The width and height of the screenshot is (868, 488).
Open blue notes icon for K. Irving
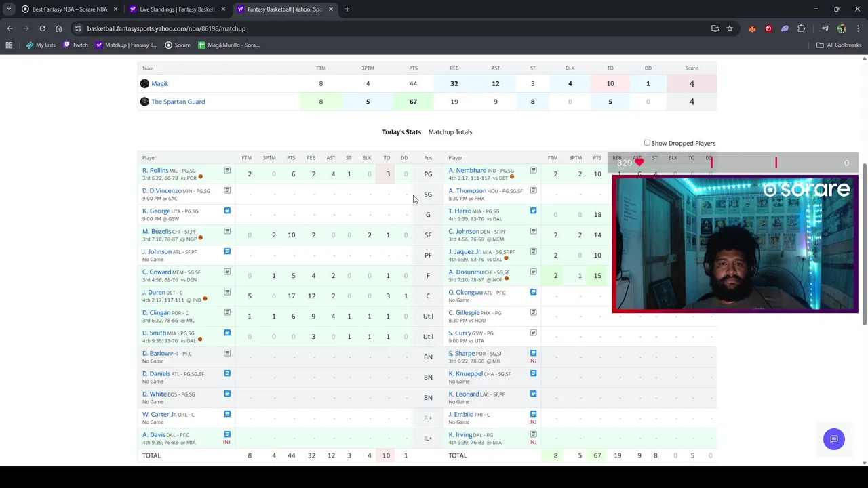pyautogui.click(x=533, y=434)
